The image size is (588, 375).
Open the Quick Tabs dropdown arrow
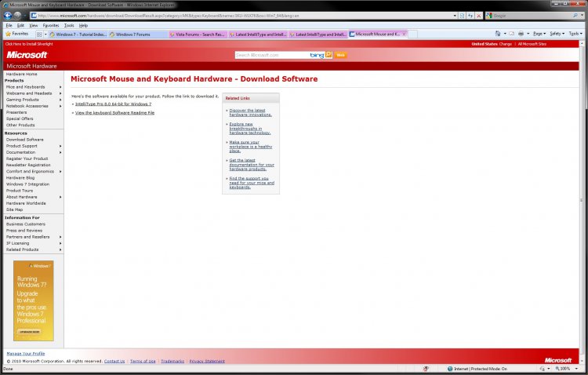(45, 35)
